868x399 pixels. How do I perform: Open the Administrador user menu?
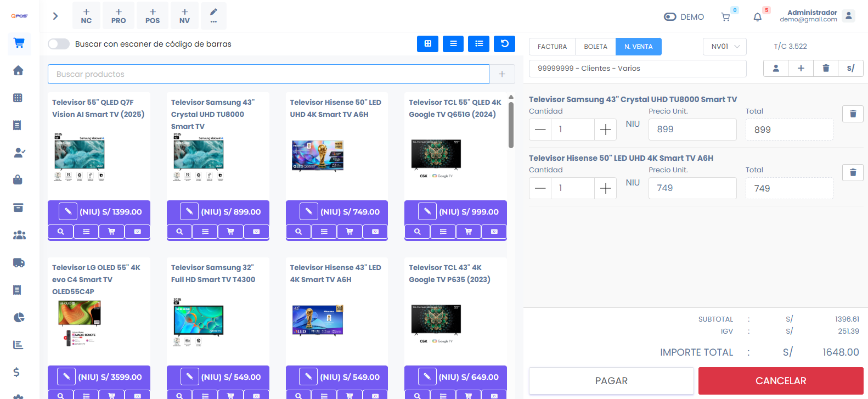coord(818,16)
